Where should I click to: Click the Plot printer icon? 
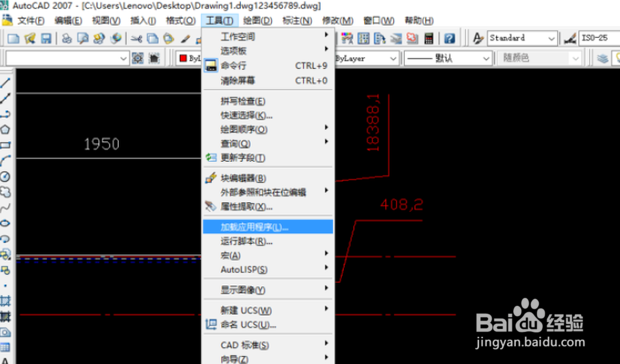[67, 38]
